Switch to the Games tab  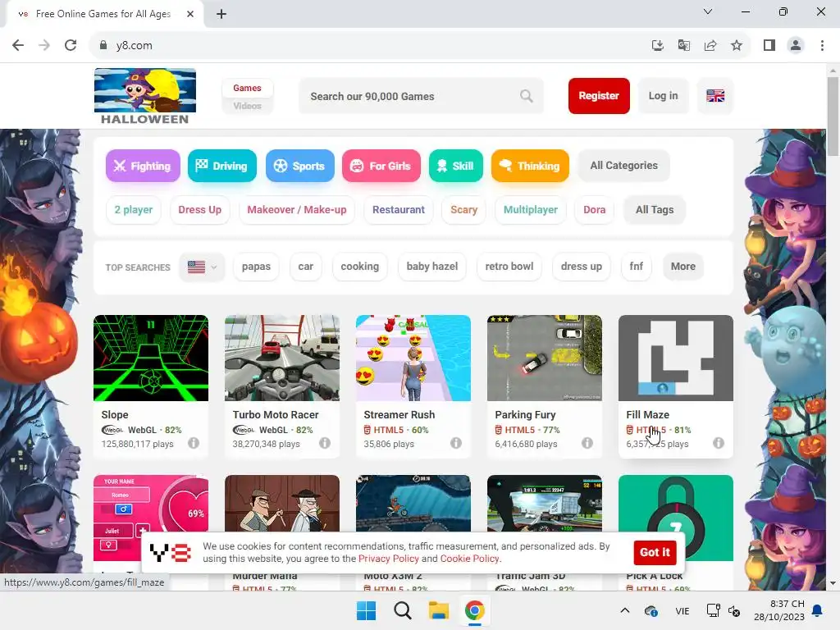coord(247,88)
